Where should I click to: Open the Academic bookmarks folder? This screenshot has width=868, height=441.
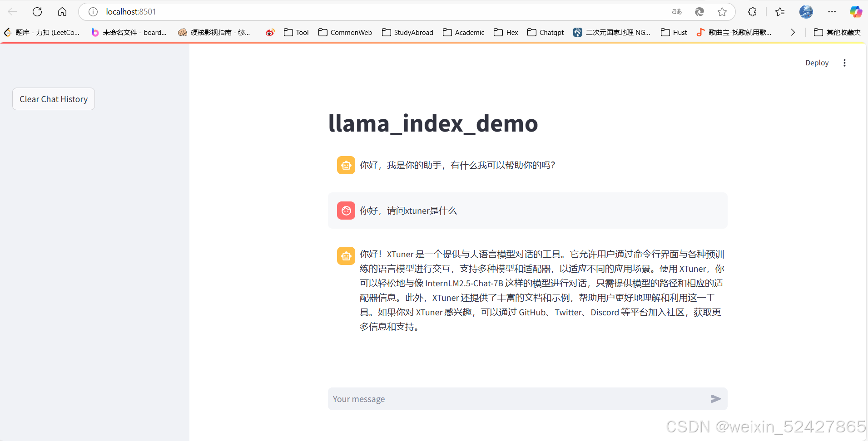click(x=464, y=32)
